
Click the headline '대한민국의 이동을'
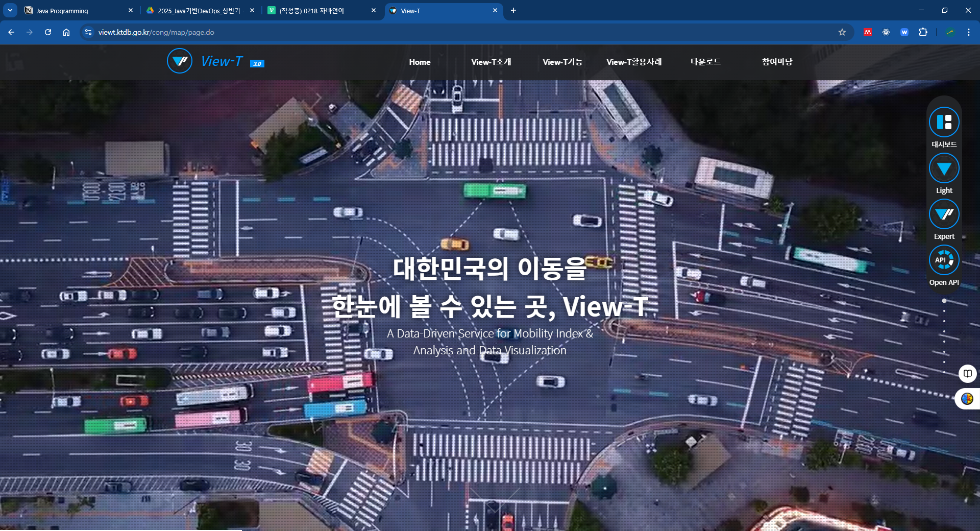coord(490,269)
